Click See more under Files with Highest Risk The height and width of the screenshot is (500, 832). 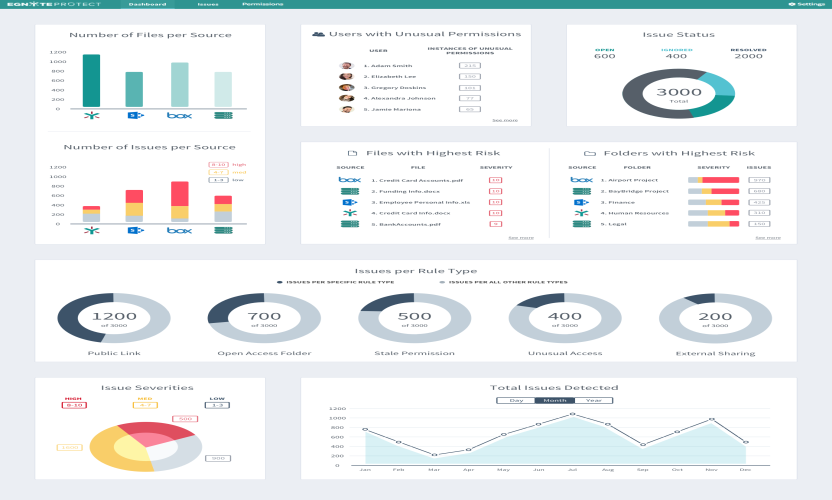520,238
